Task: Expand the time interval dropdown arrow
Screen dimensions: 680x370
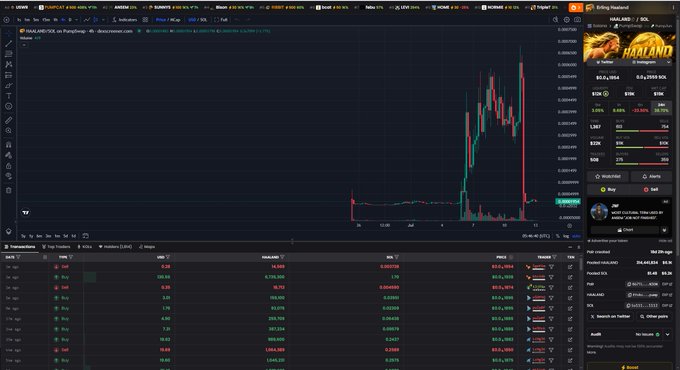Action: tap(76, 20)
